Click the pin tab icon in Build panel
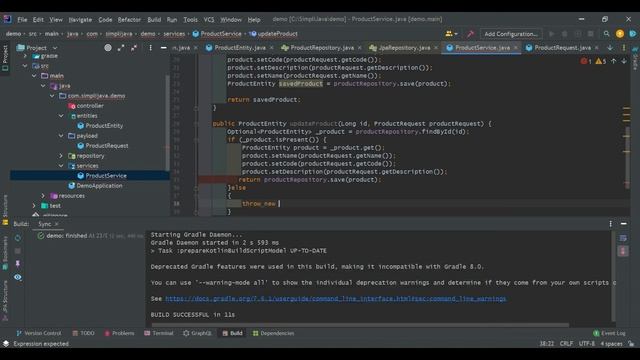 point(18,264)
